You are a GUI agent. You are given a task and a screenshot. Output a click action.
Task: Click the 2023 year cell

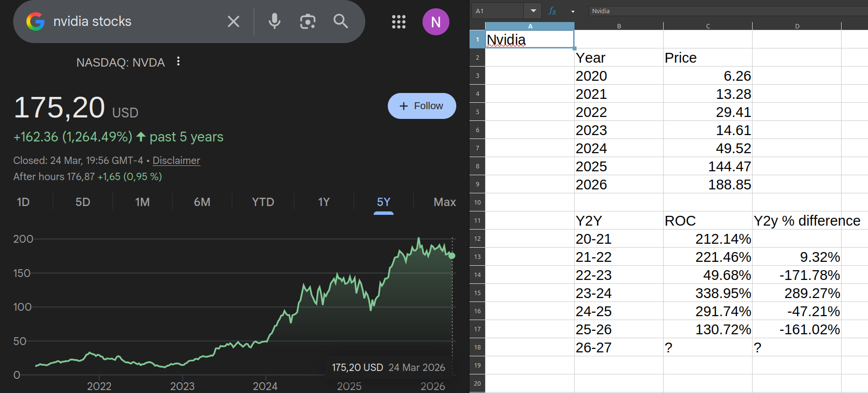pos(619,130)
